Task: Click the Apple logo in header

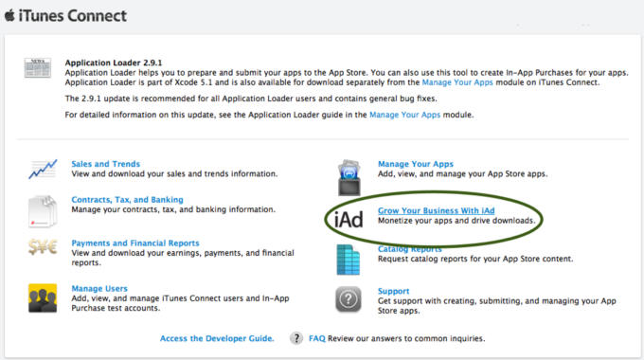Action: click(x=9, y=15)
